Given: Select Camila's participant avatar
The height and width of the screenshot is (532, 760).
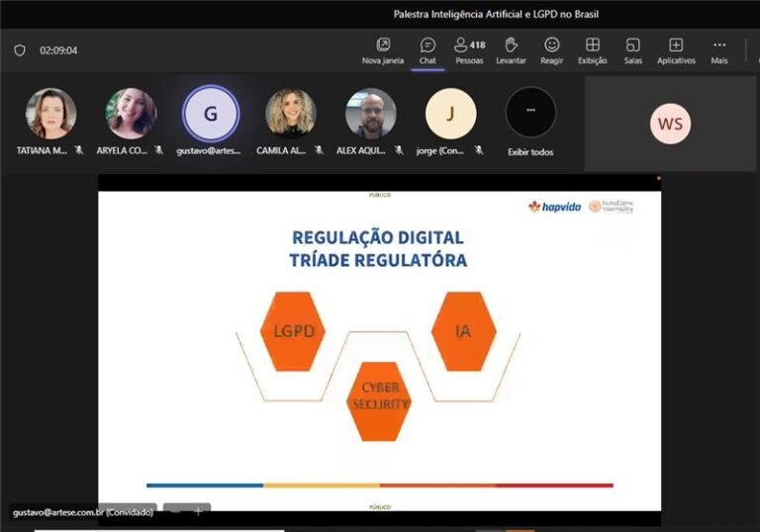Looking at the screenshot, I should 291,113.
